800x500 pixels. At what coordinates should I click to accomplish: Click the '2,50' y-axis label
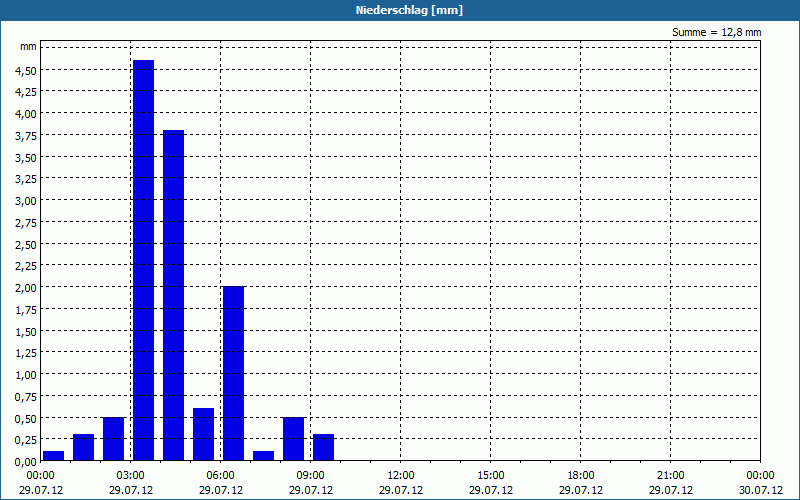[x=26, y=245]
